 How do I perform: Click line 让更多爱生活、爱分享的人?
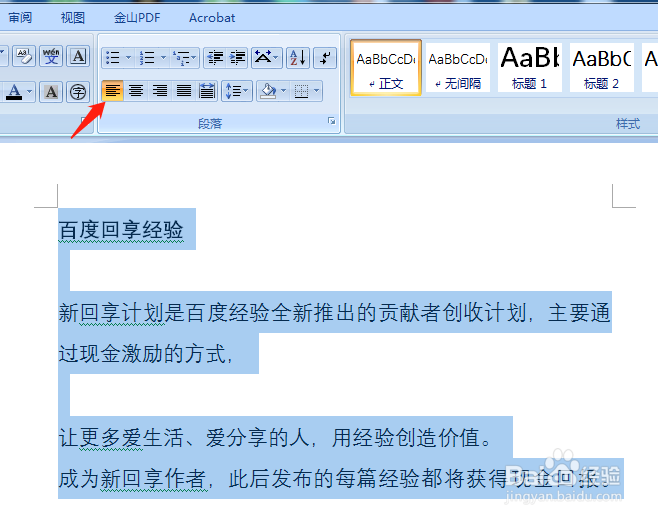tap(275, 438)
